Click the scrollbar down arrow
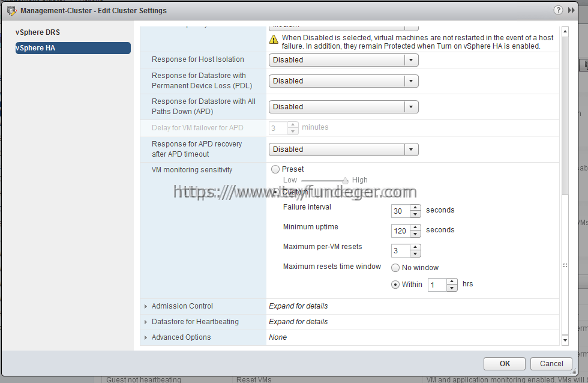The height and width of the screenshot is (383, 588). click(565, 340)
